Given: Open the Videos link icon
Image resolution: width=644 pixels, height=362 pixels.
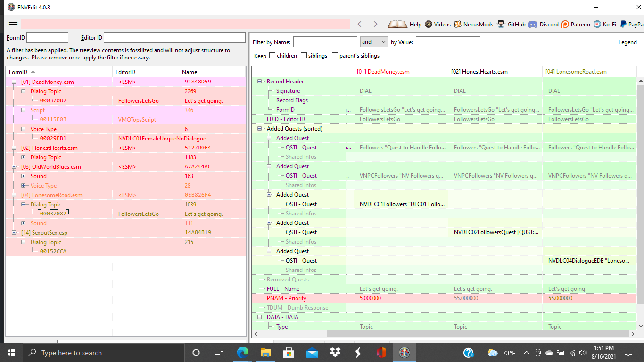Looking at the screenshot, I should pos(429,24).
